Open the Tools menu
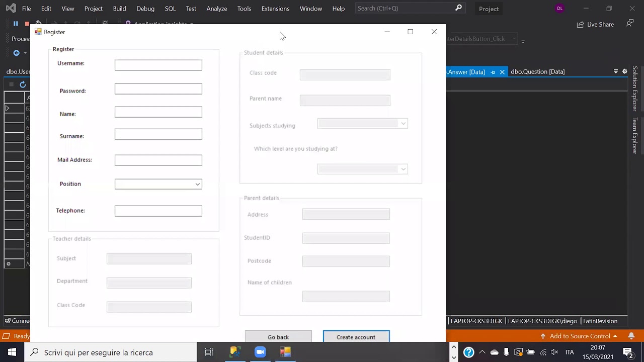This screenshot has width=644, height=362. [244, 9]
